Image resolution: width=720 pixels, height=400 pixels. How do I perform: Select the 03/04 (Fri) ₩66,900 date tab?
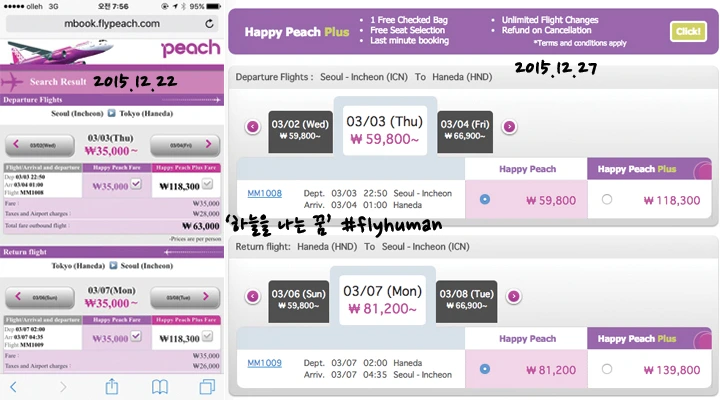coord(465,131)
